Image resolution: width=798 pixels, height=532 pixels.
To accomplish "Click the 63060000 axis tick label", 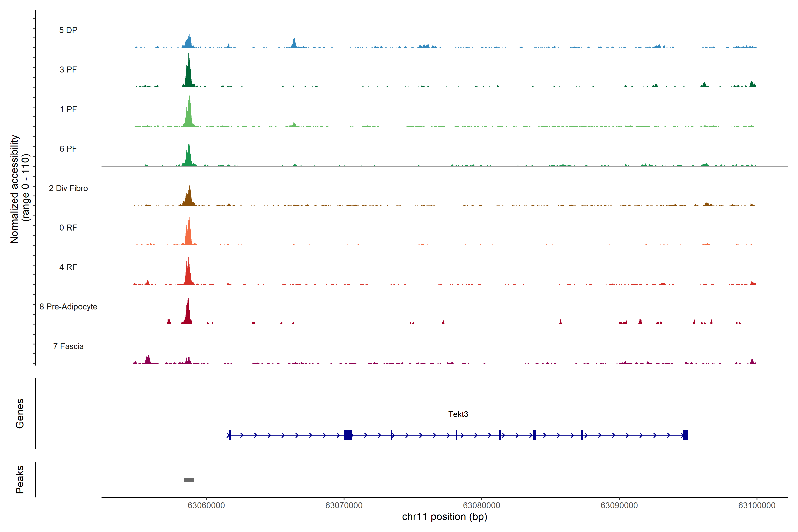I will click(x=206, y=505).
